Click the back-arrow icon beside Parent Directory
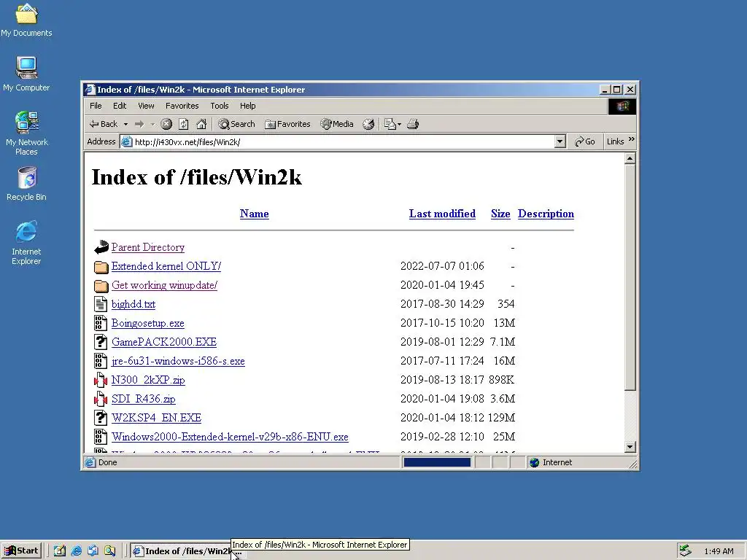The image size is (747, 560). tap(101, 247)
